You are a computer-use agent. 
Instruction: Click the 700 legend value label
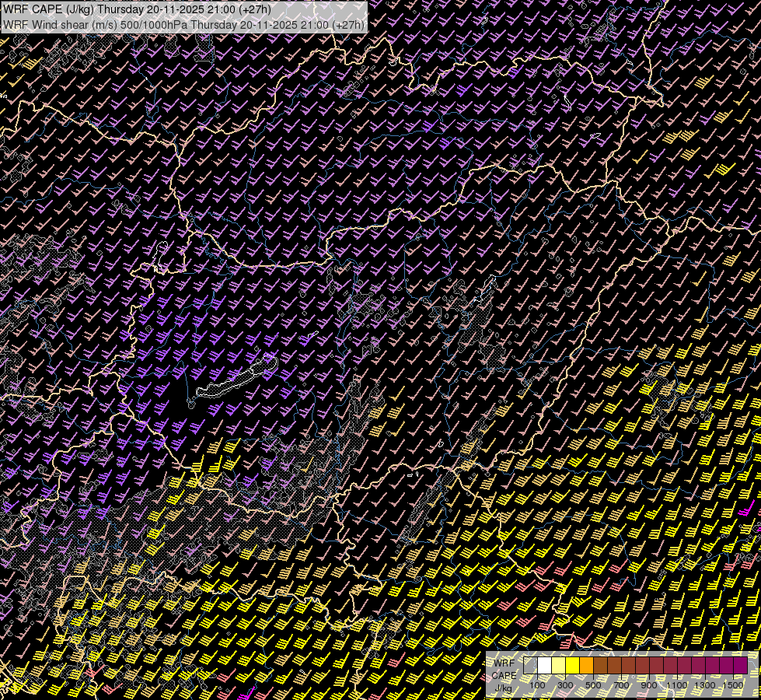pos(621,685)
